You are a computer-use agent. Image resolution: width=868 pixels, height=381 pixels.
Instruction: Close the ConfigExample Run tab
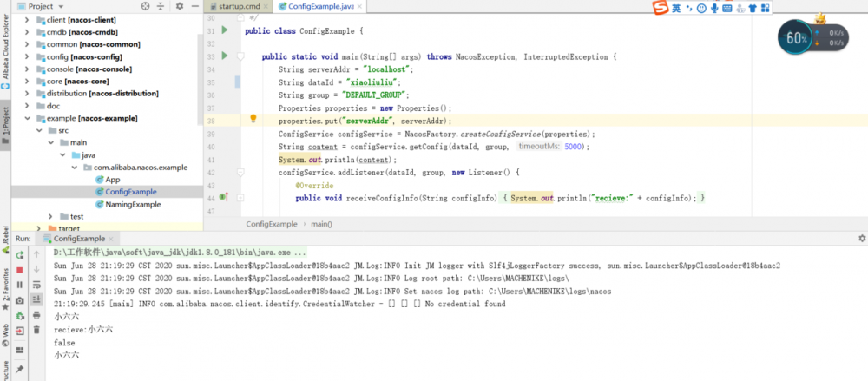(x=111, y=239)
